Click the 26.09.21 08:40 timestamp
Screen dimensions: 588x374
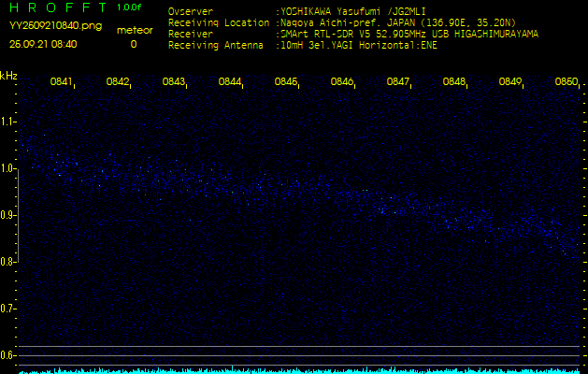pos(43,44)
